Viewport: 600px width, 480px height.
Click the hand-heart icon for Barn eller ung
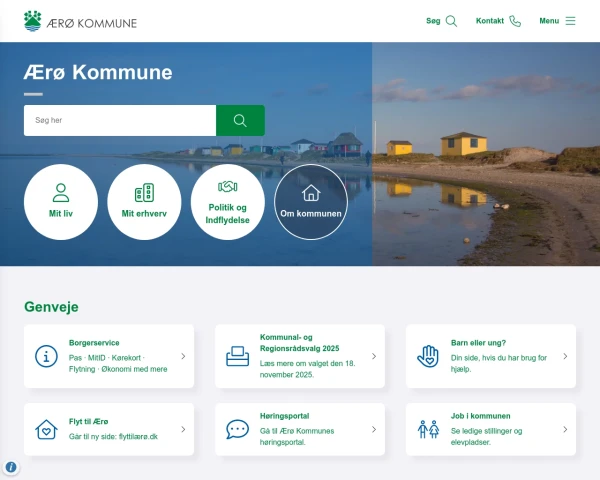[428, 356]
